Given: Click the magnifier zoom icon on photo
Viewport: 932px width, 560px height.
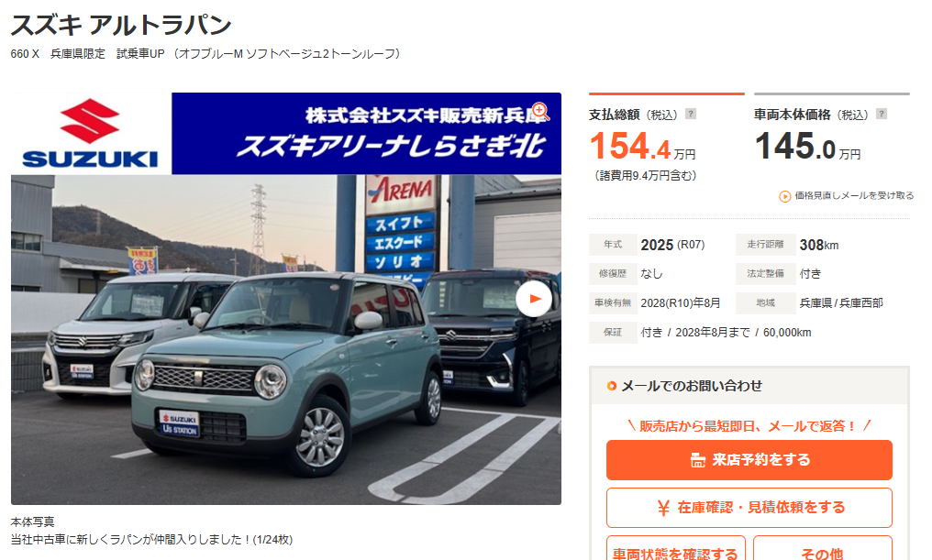Looking at the screenshot, I should [x=539, y=111].
